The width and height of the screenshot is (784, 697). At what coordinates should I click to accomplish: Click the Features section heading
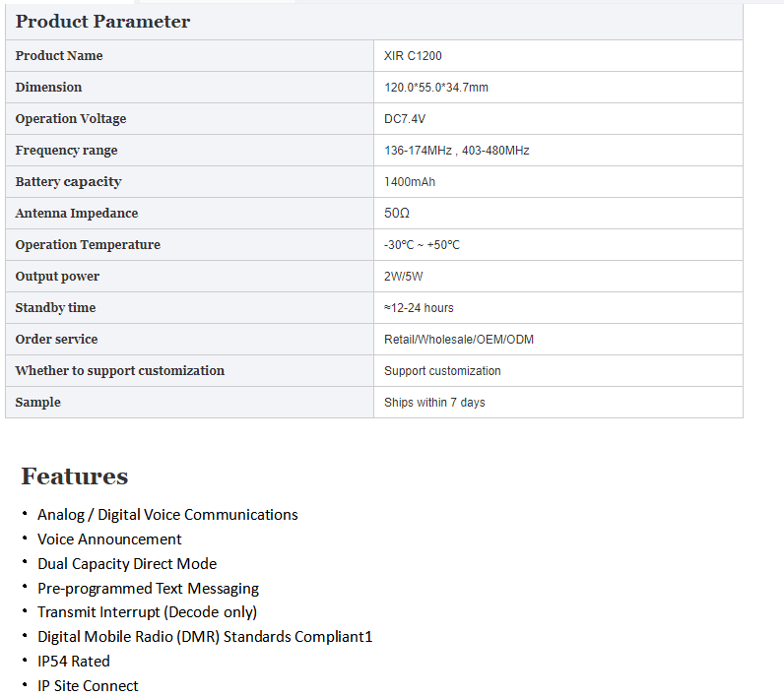[x=75, y=476]
